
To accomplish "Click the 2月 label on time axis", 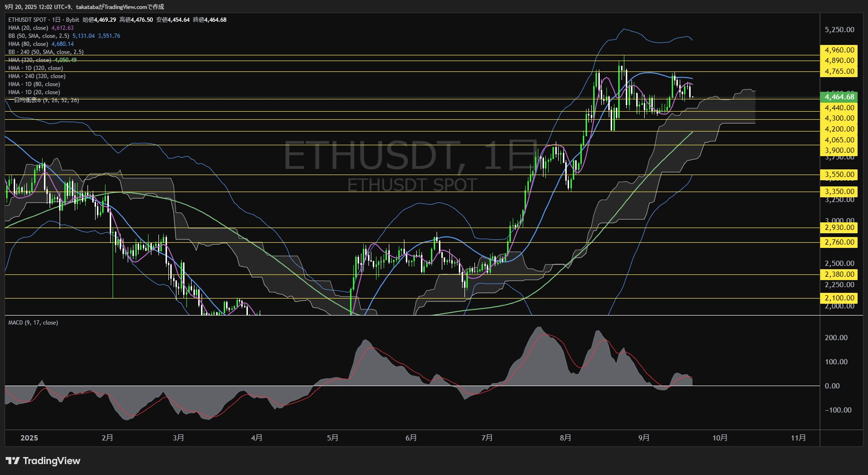I will [x=107, y=438].
